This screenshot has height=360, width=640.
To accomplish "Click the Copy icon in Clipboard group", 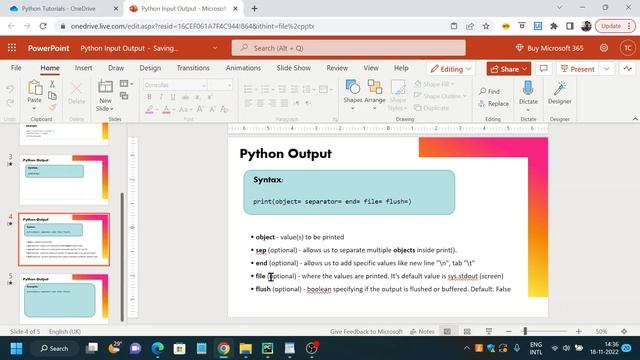I will (52, 96).
